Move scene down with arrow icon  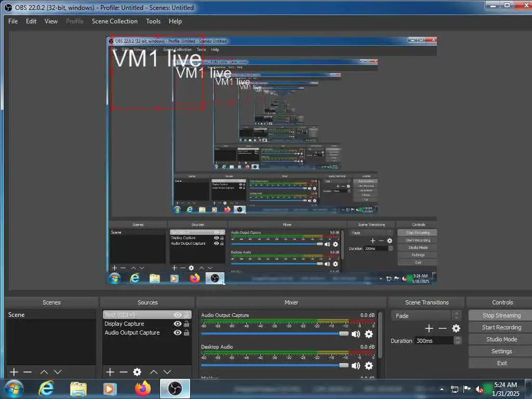(x=58, y=372)
